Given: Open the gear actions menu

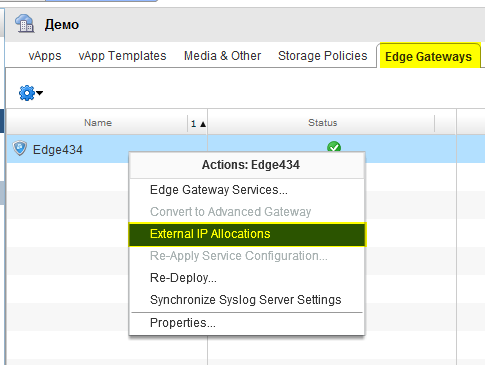Looking at the screenshot, I should click(27, 93).
